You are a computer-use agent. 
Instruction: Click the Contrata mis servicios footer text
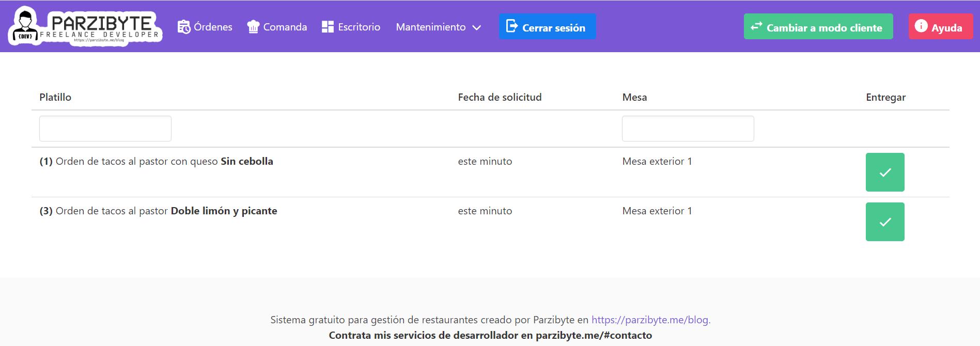point(490,336)
